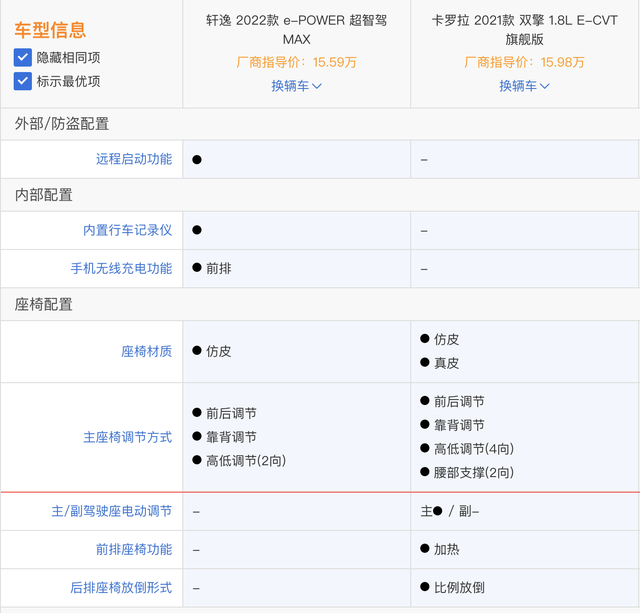Image resolution: width=640 pixels, height=613 pixels.
Task: Open the 座椅材质 spec link
Action: 147,351
